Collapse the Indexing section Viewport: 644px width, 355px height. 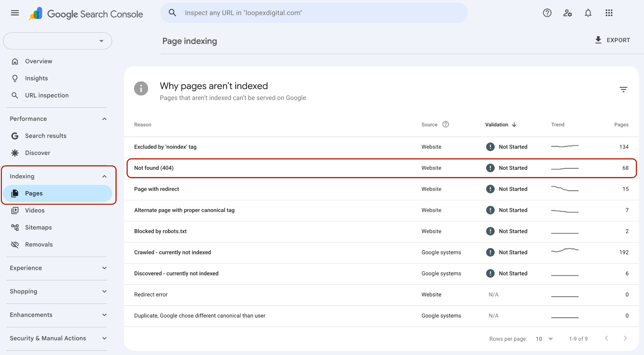coord(104,176)
